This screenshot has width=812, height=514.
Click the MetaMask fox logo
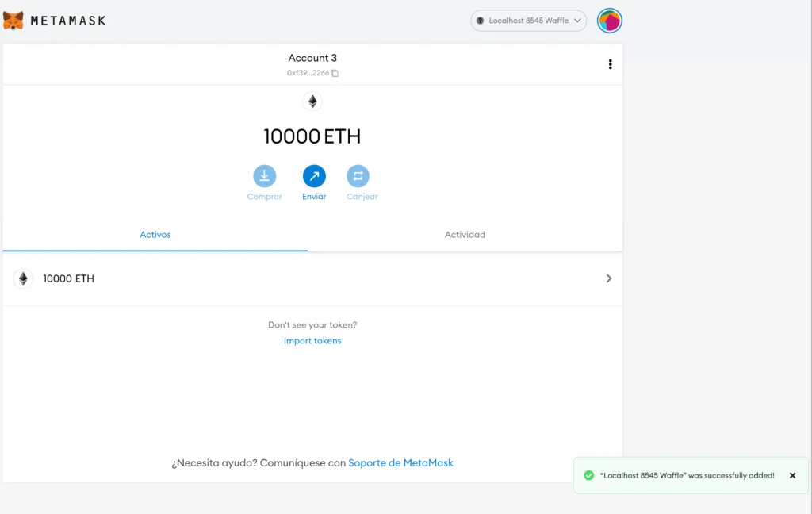[13, 21]
